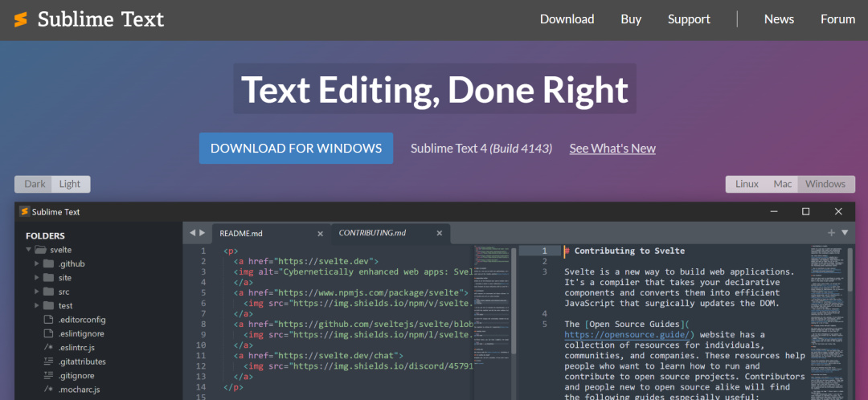Click the 'Text Editing, Done Right' headline
868x400 pixels.
tap(435, 88)
